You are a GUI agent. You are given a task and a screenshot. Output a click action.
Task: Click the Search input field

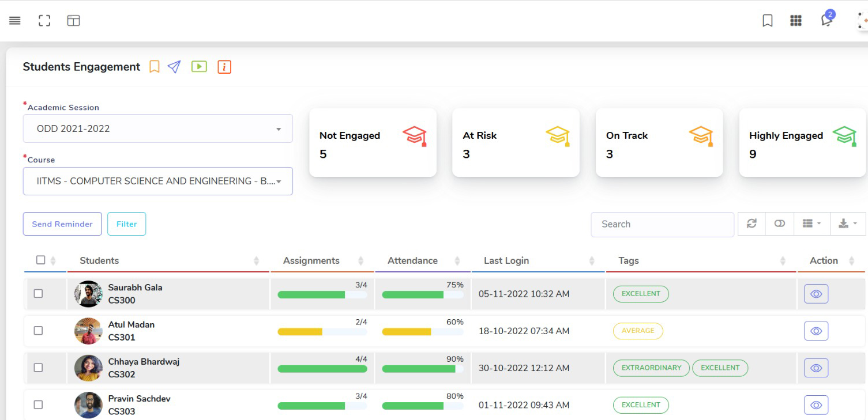(663, 224)
